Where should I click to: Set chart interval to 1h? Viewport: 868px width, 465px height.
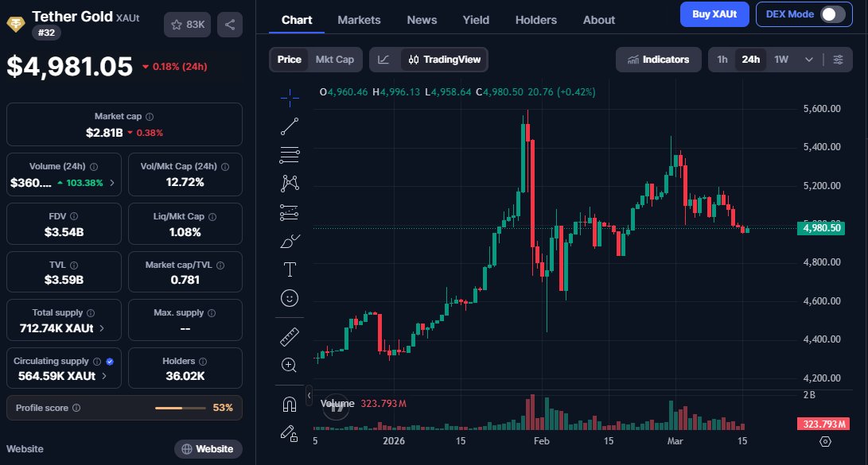722,60
